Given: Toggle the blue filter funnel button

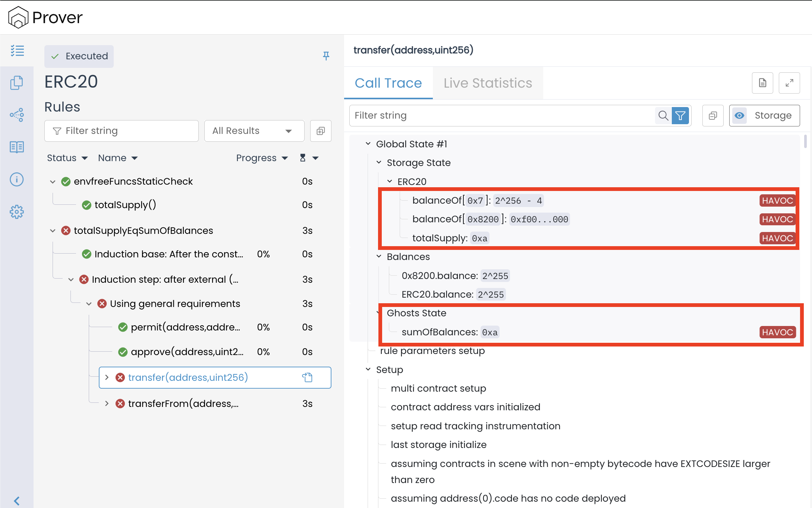Looking at the screenshot, I should [x=680, y=116].
